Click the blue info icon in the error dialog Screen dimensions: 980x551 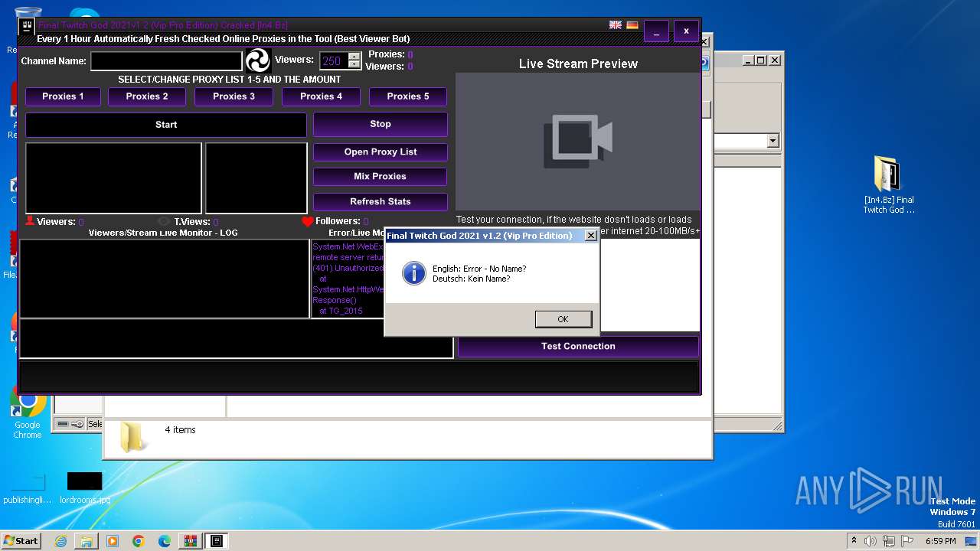(x=413, y=273)
